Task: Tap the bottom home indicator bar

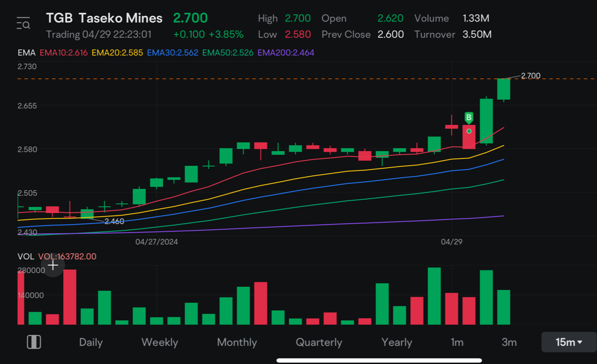Action: pos(379,360)
